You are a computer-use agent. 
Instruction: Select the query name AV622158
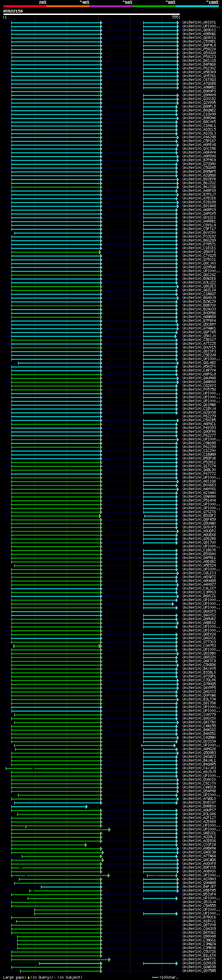[13, 11]
